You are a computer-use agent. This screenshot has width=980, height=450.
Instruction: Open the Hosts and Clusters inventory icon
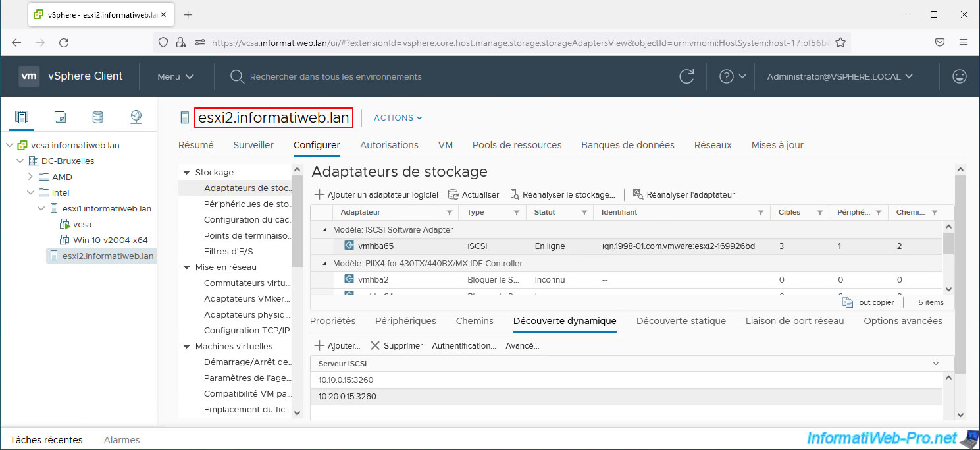22,117
